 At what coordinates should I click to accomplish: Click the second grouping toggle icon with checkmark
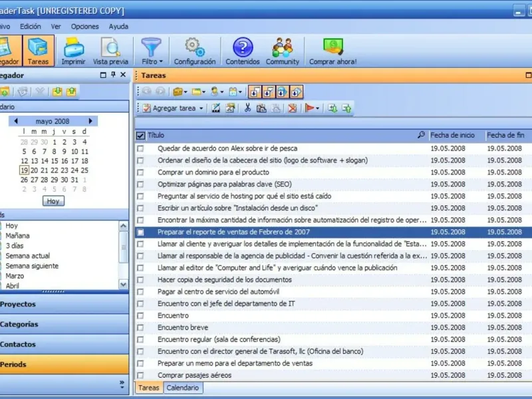coord(269,92)
